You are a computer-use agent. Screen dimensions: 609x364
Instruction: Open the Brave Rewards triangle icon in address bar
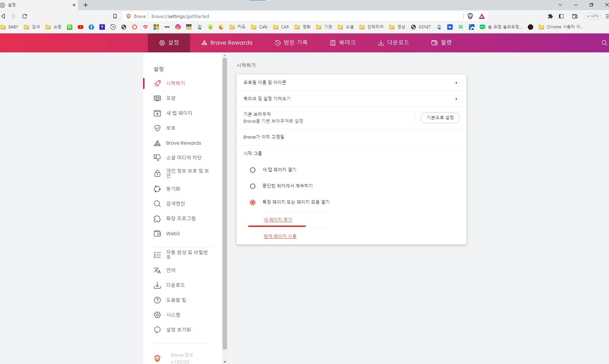point(481,16)
